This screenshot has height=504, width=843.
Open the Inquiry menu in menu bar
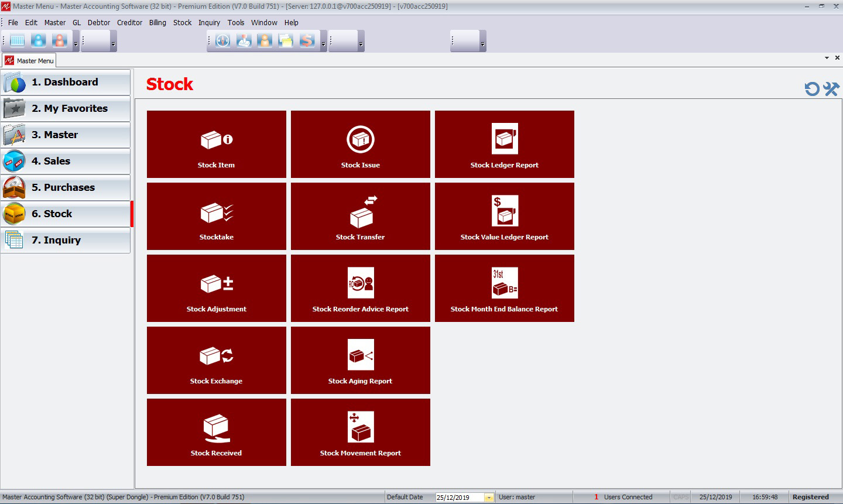pos(209,23)
